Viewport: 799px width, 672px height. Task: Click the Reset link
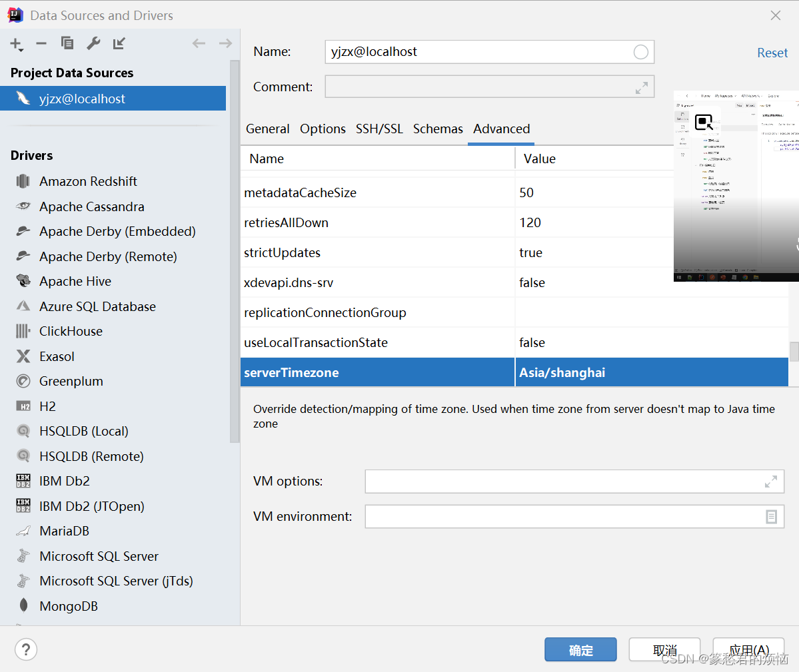click(772, 52)
